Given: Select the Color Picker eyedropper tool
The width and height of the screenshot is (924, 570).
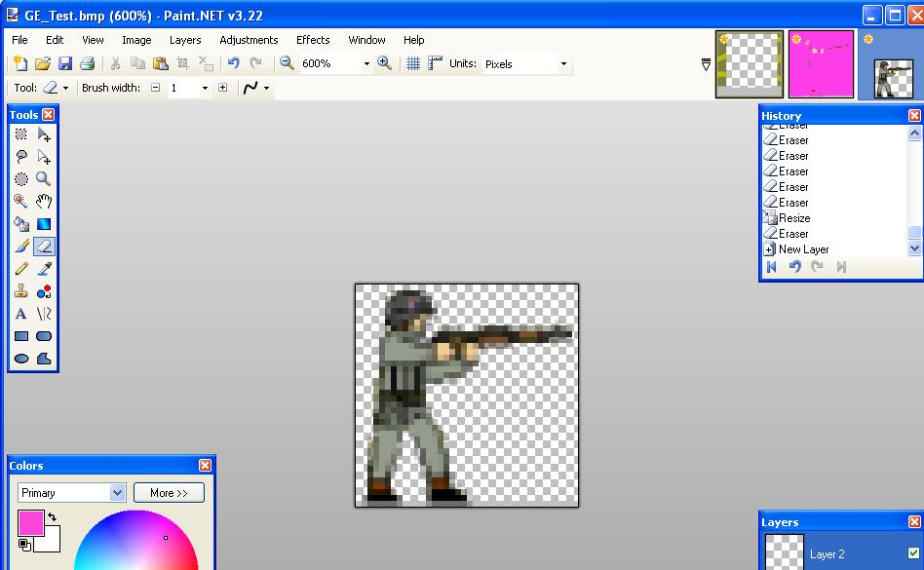Looking at the screenshot, I should pyautogui.click(x=44, y=269).
